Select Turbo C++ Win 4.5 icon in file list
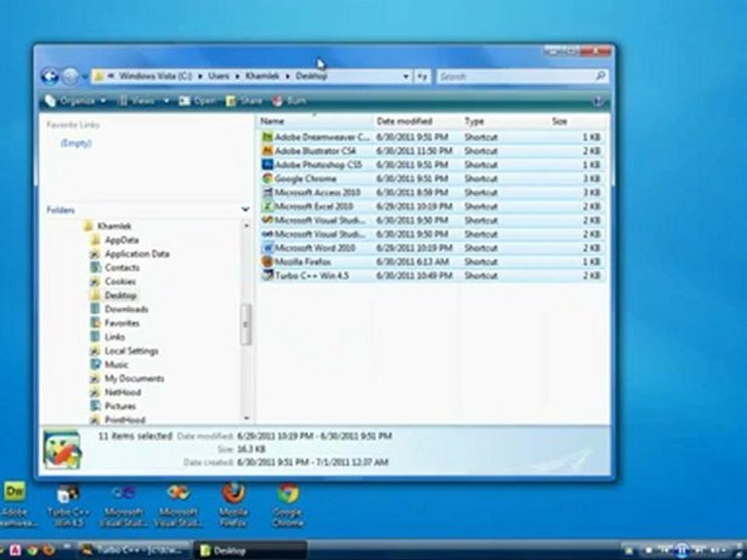This screenshot has width=747, height=560. [268, 275]
